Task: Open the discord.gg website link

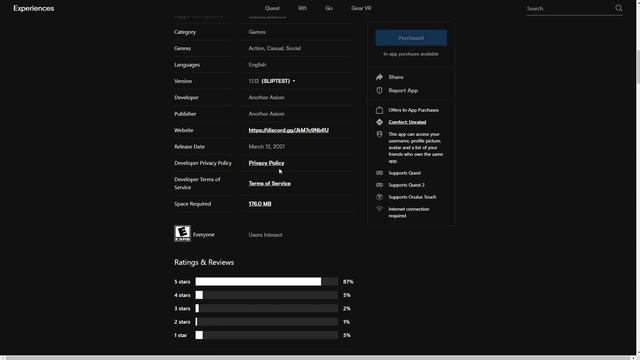Action: point(289,130)
